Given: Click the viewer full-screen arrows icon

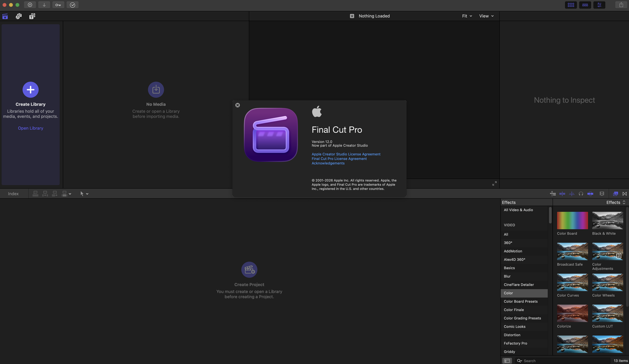Looking at the screenshot, I should (494, 183).
